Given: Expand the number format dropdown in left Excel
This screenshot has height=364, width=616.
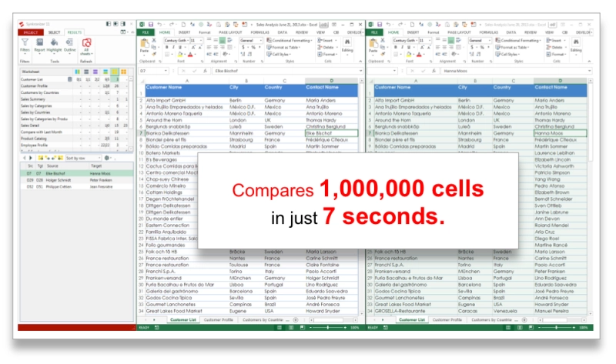Looking at the screenshot, I should coord(262,39).
